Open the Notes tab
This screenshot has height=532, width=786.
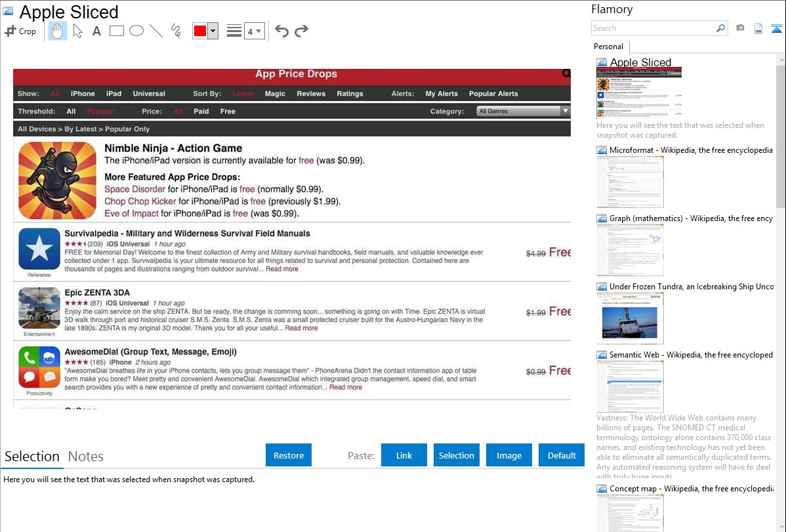[x=86, y=457]
